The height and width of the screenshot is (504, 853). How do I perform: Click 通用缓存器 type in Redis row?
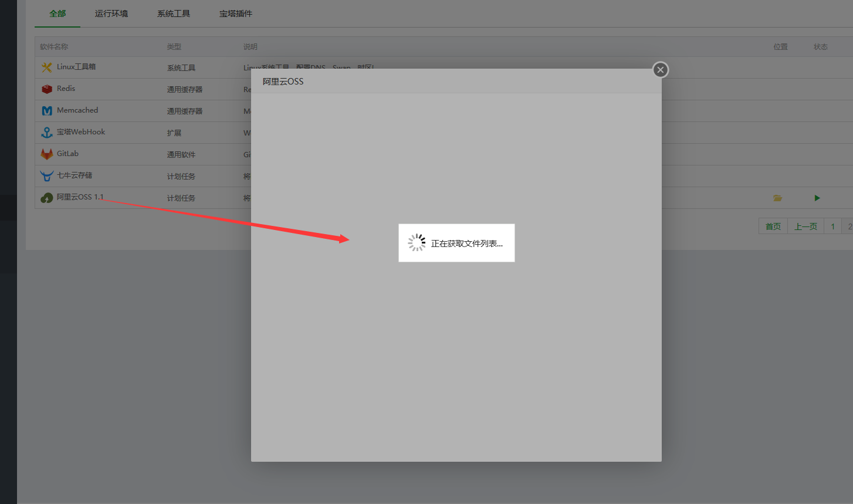[x=185, y=90]
